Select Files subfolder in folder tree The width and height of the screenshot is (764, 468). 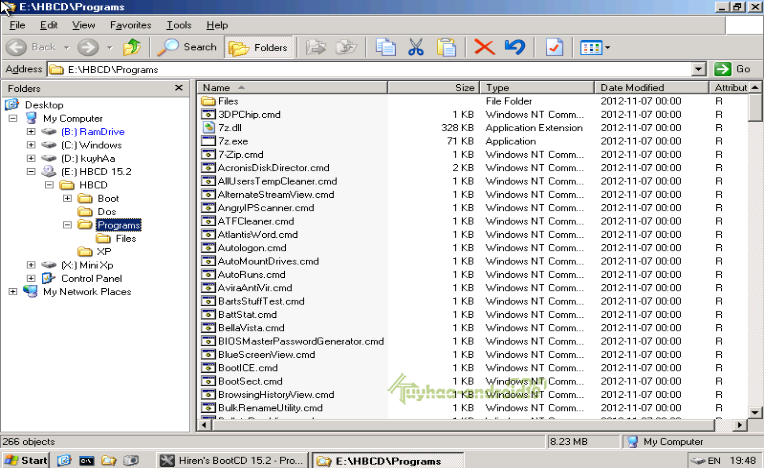coord(126,239)
